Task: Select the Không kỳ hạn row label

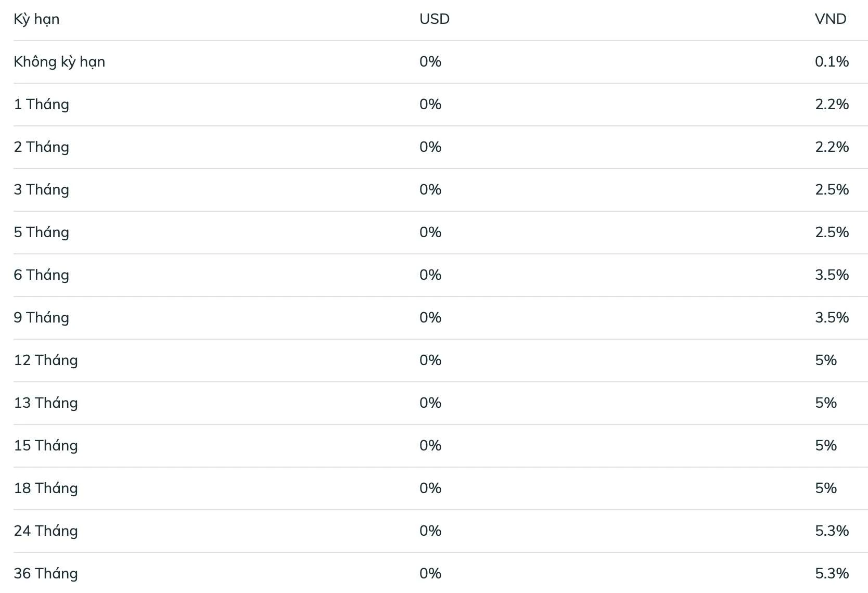Action: pyautogui.click(x=59, y=62)
